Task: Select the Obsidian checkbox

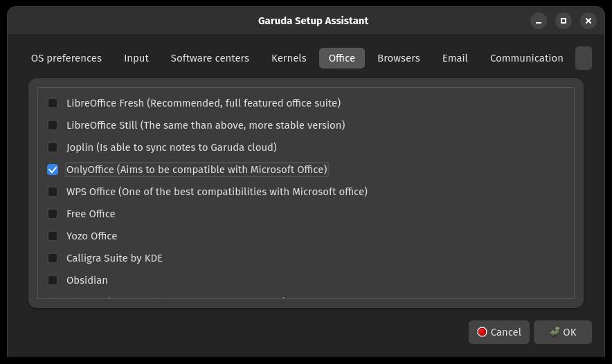Action: (53, 280)
